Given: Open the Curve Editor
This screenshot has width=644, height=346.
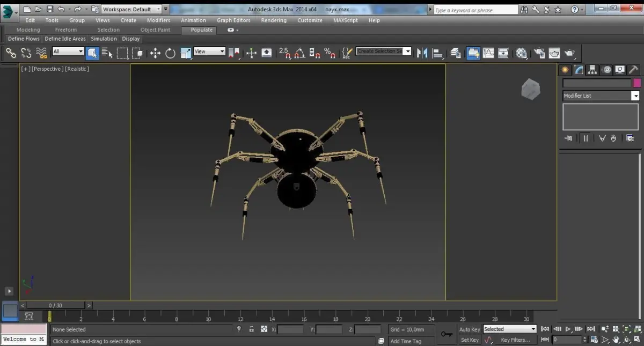Looking at the screenshot, I should click(488, 53).
